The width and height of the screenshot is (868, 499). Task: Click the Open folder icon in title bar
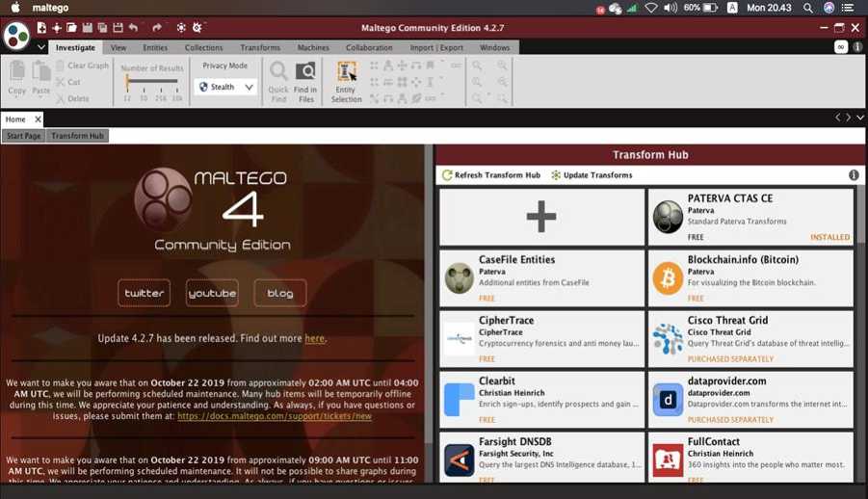click(71, 27)
